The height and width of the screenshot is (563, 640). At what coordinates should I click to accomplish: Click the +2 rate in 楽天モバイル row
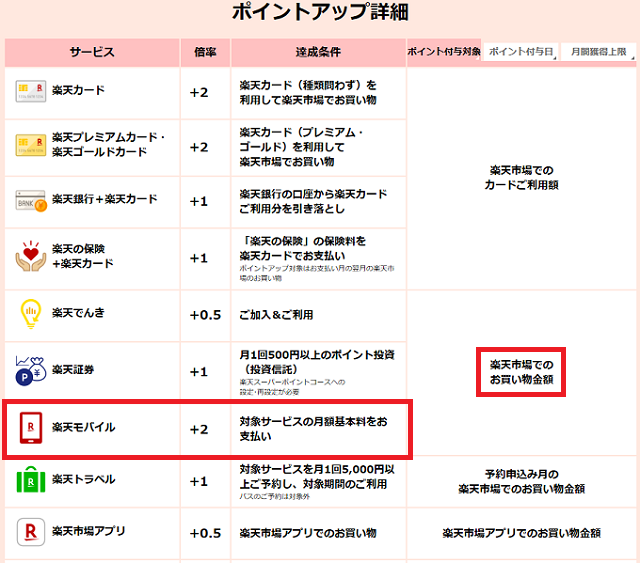click(x=199, y=429)
